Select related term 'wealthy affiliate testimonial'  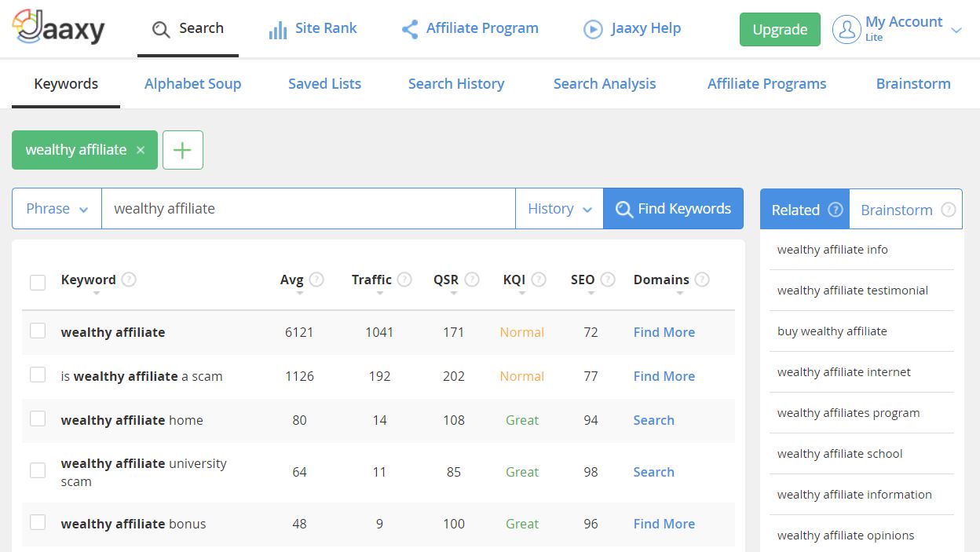(x=853, y=291)
